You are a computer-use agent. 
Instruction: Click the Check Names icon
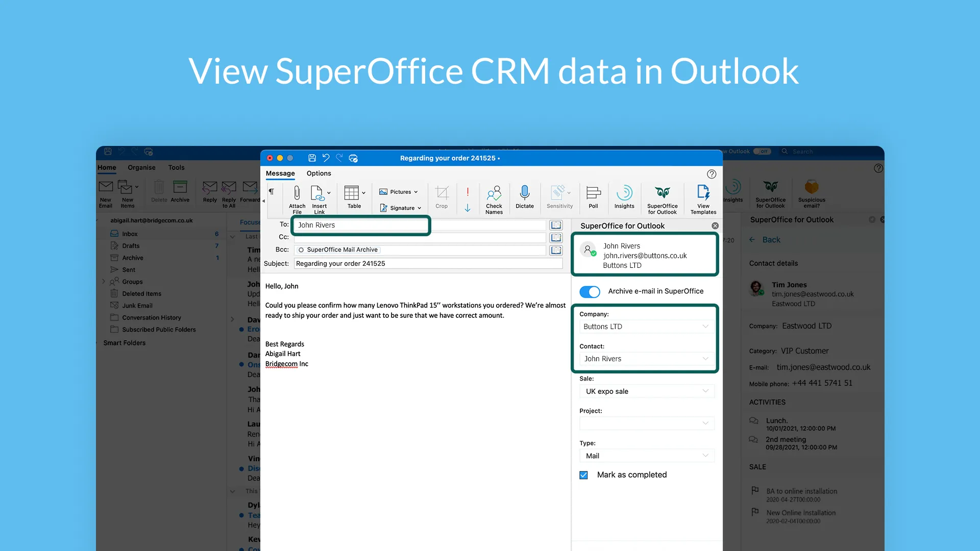point(494,194)
